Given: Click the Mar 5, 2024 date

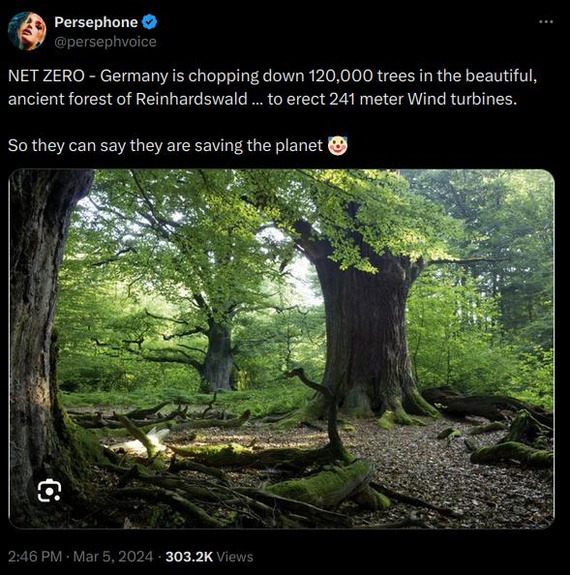Looking at the screenshot, I should pos(113,556).
